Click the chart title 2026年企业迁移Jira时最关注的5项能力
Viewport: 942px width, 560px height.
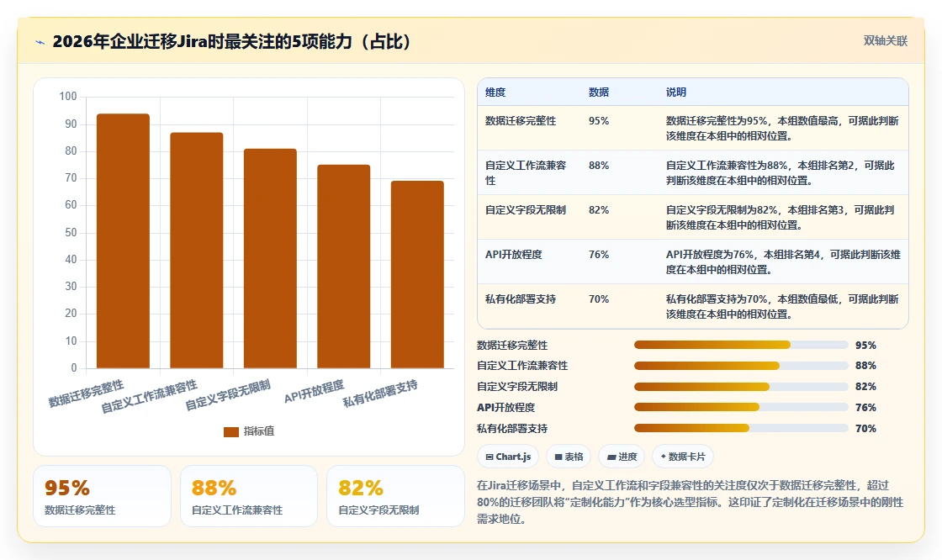(231, 41)
